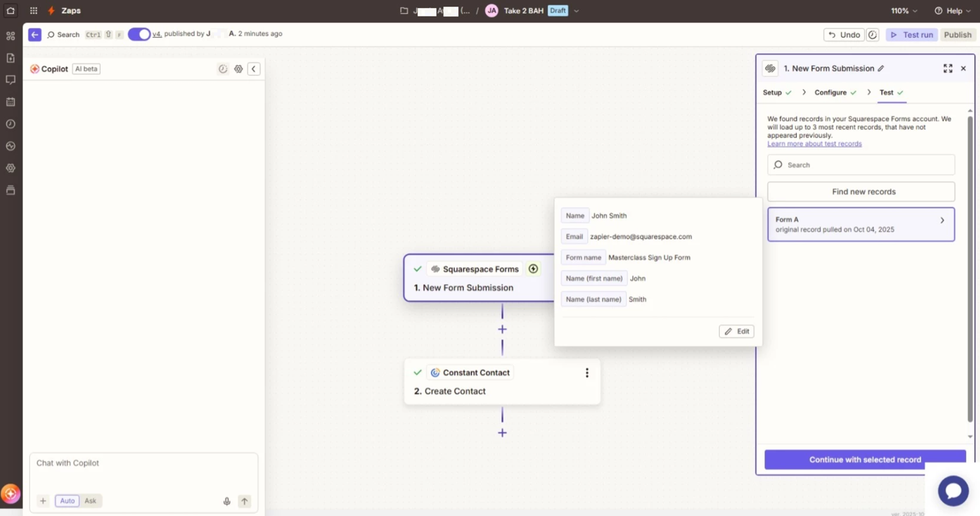Switch Copilot to Ask mode

(x=90, y=501)
